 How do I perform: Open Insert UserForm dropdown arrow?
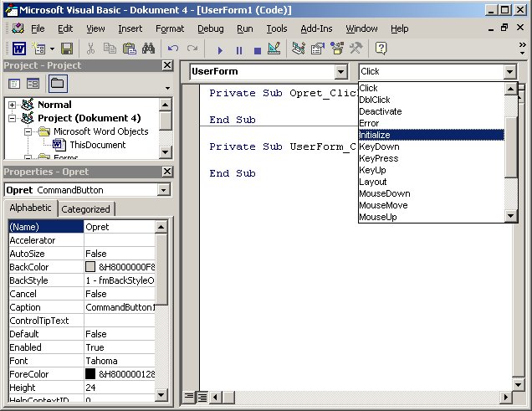(52, 49)
